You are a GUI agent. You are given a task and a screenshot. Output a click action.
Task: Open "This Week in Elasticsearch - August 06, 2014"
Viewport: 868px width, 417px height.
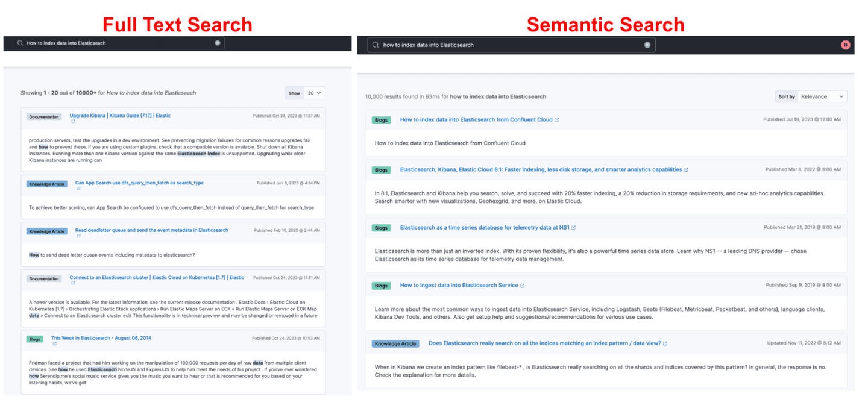[x=101, y=338]
